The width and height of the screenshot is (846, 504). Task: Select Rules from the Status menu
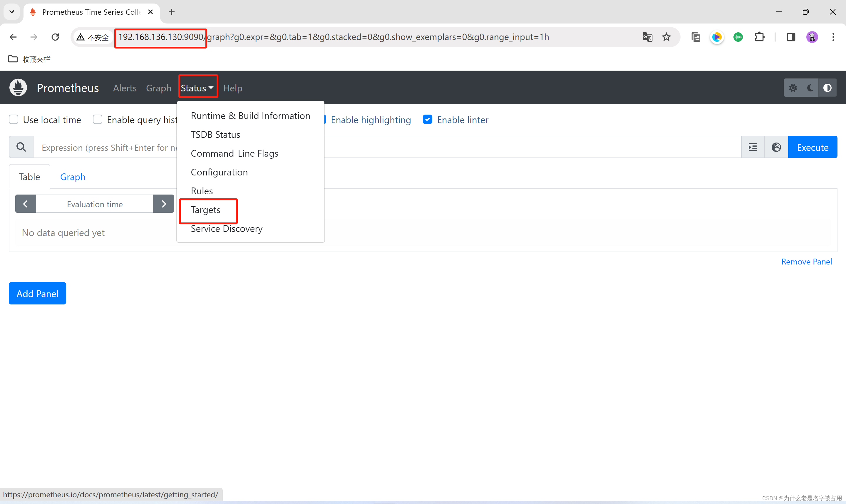click(x=251, y=191)
